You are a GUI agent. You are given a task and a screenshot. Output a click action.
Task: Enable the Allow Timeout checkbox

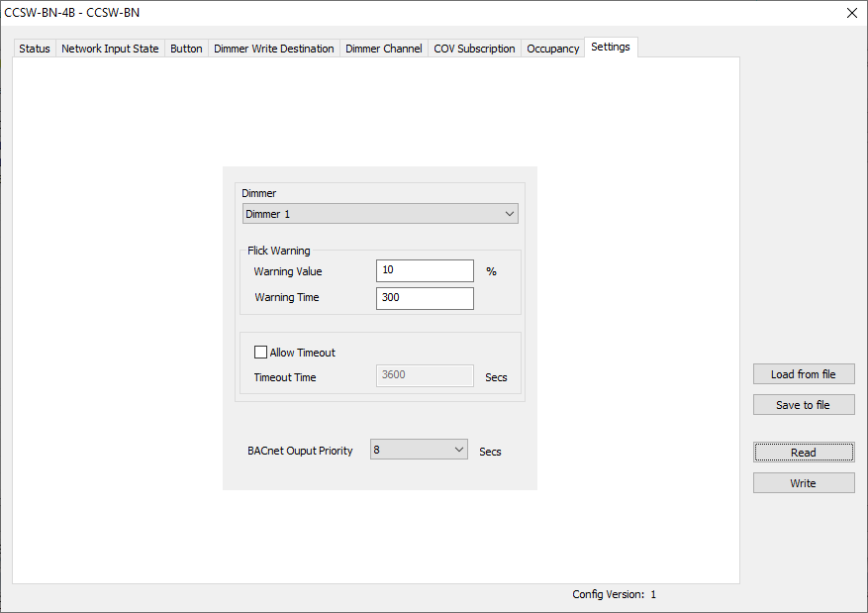pos(260,353)
